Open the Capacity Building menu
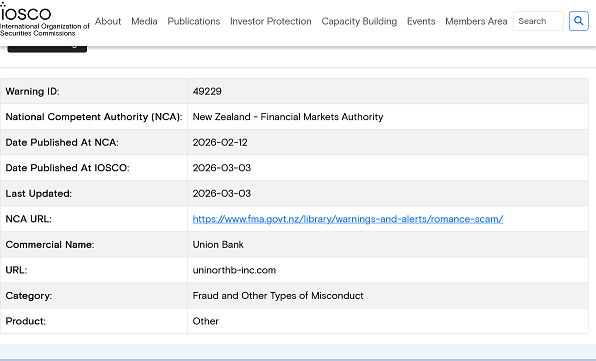 [x=359, y=21]
